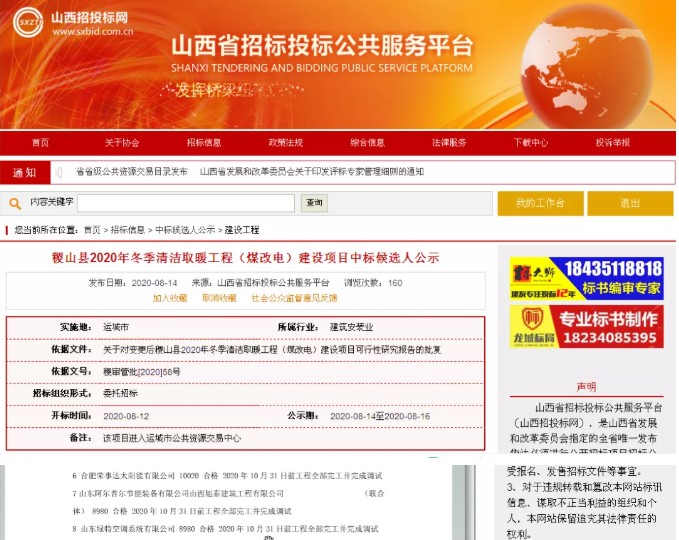
Task: Open the 标书编审专家 advertisement banner
Action: [x=586, y=279]
